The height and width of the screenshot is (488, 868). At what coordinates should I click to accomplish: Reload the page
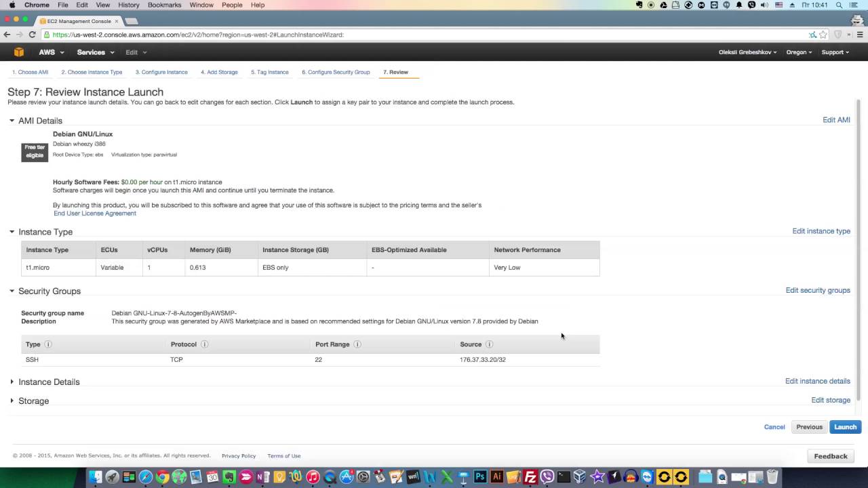click(32, 35)
